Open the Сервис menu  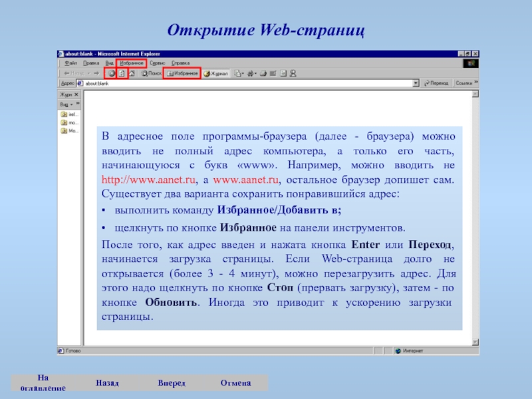coord(157,63)
